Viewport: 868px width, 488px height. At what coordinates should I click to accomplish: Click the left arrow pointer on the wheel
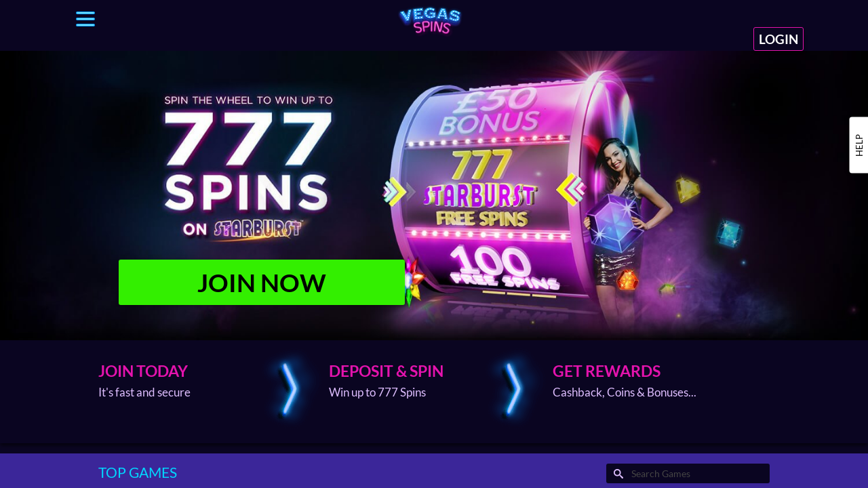(x=399, y=192)
